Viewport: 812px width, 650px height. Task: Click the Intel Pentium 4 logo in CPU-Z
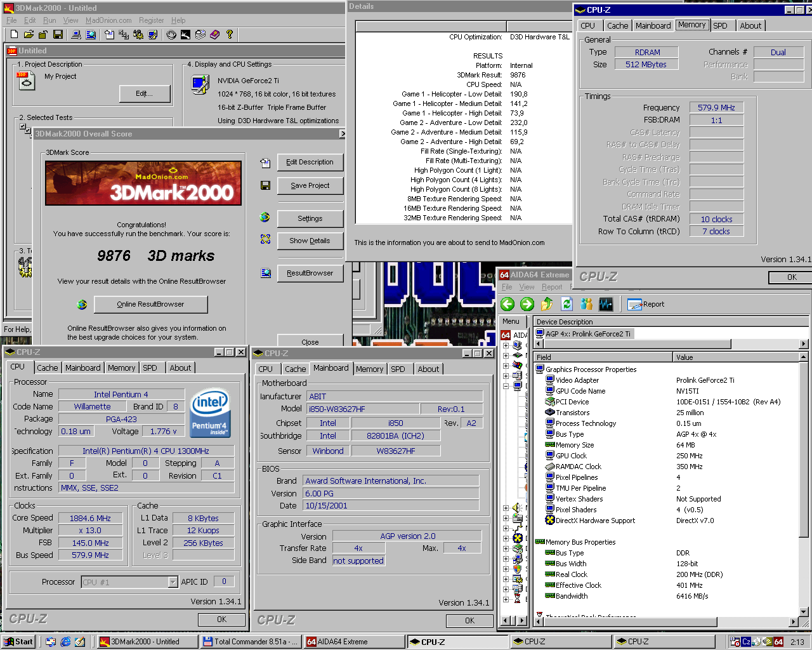pos(210,413)
